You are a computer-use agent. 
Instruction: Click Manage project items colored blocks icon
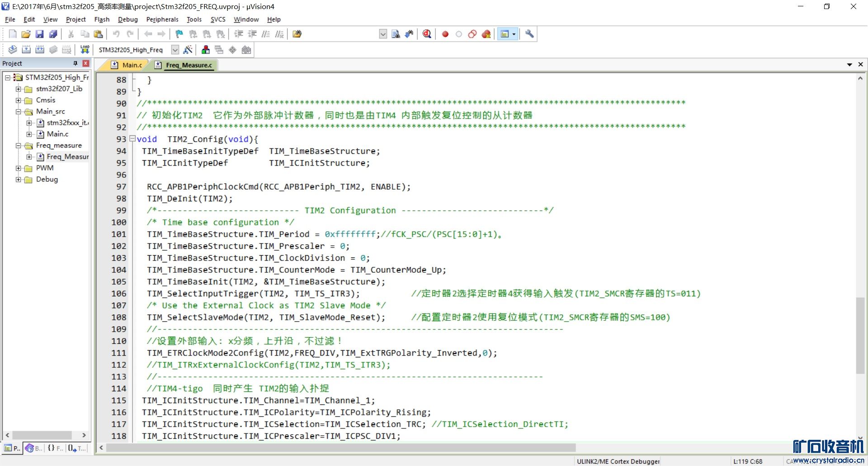point(206,50)
